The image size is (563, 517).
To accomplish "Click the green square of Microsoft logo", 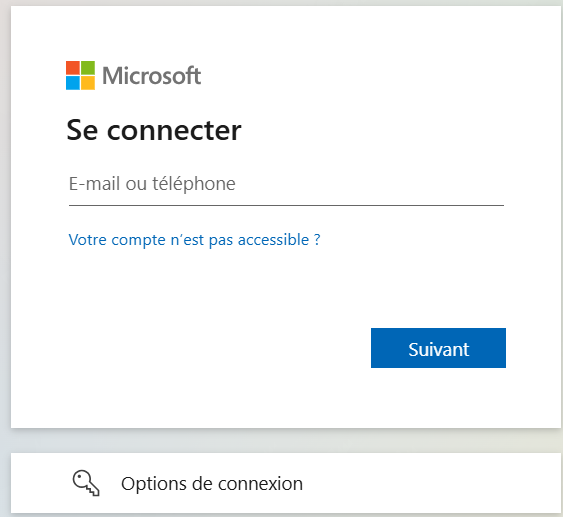I will tap(88, 68).
